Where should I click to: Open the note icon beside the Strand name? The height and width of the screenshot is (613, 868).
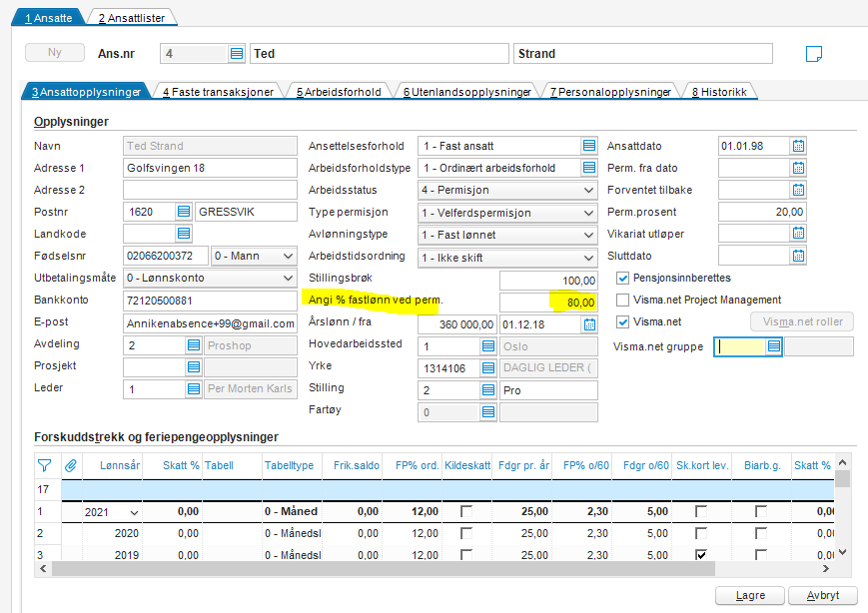click(x=814, y=54)
